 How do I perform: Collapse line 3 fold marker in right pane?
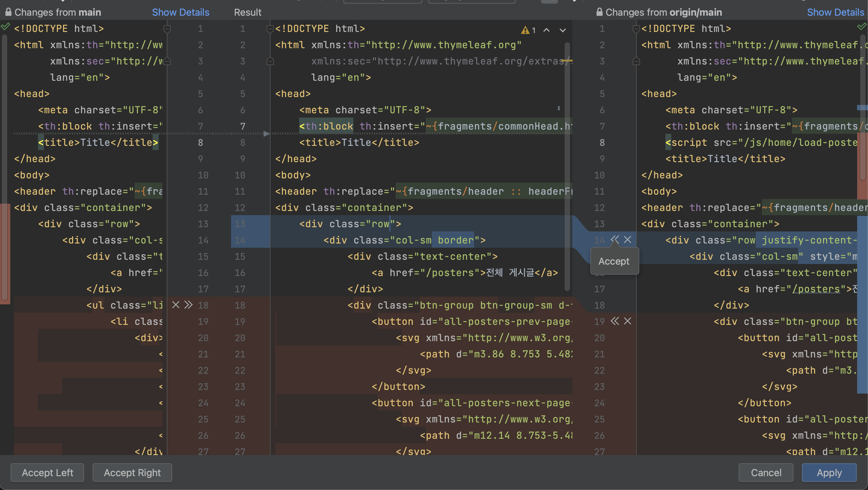[636, 61]
